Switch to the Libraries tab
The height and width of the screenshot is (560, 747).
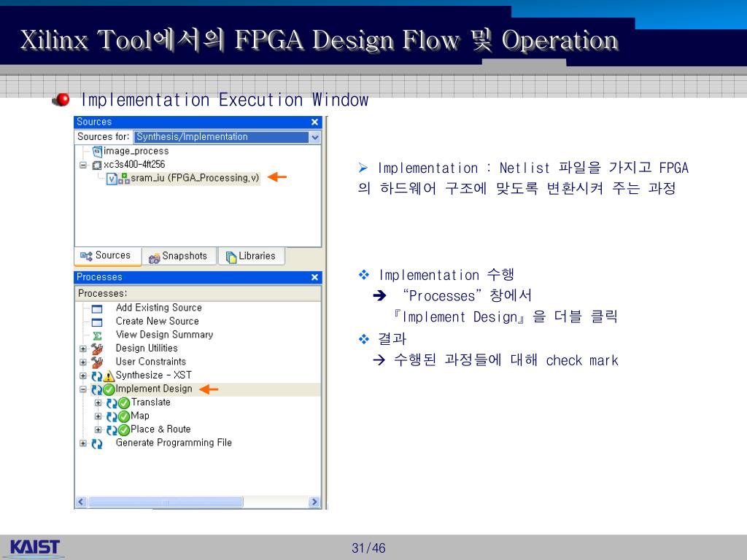click(252, 256)
